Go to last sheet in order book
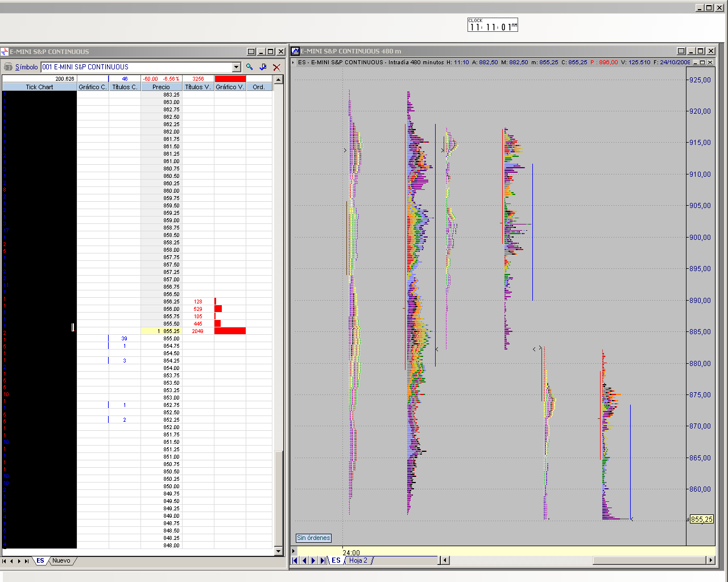Viewport: 728px width, 582px height. tap(27, 561)
